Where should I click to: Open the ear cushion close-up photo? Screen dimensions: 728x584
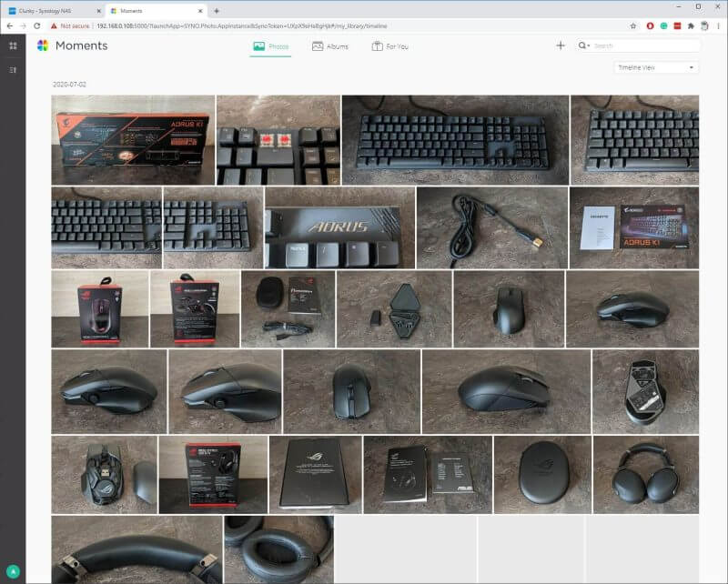[x=279, y=549]
